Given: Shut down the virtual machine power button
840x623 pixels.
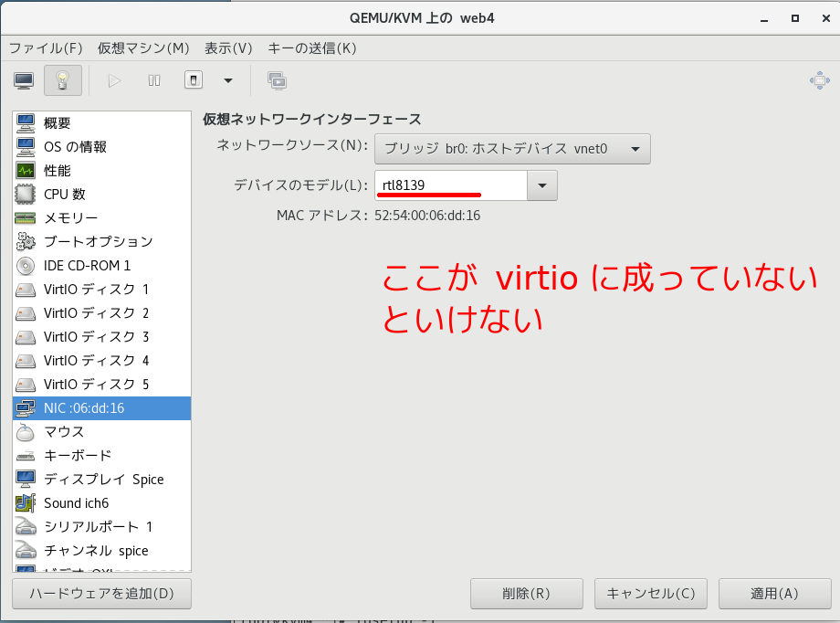Looking at the screenshot, I should (194, 81).
